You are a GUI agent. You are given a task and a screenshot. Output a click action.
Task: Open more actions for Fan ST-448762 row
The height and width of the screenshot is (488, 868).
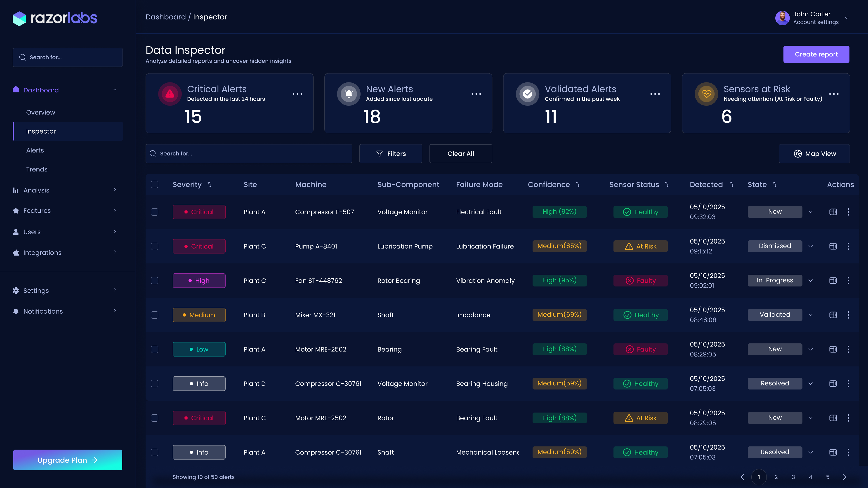coord(849,281)
